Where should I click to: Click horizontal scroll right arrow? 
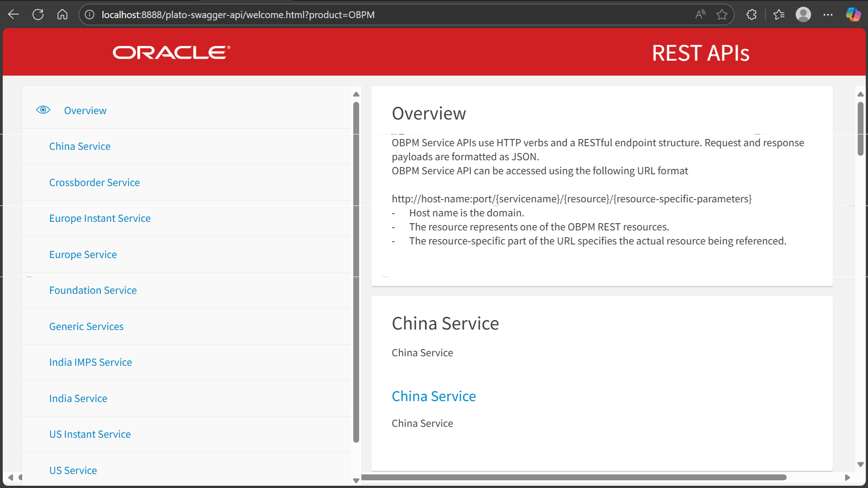(847, 477)
